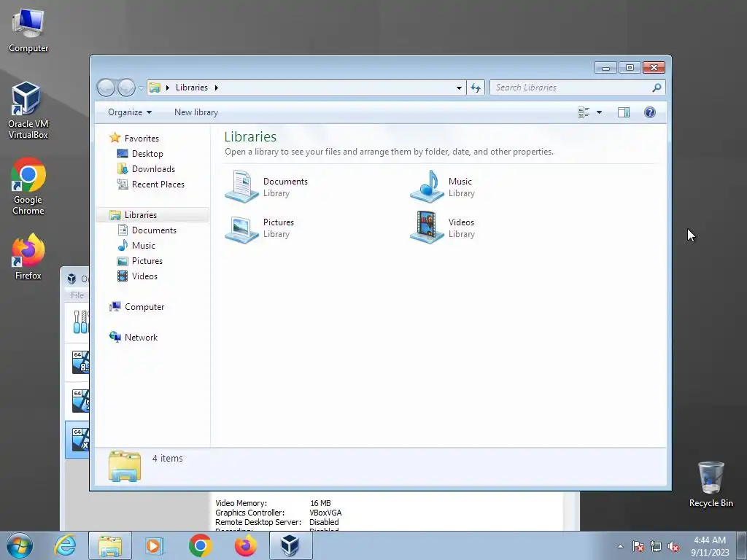Viewport: 747px width, 560px height.
Task: Click the Forward navigation button
Action: (126, 87)
